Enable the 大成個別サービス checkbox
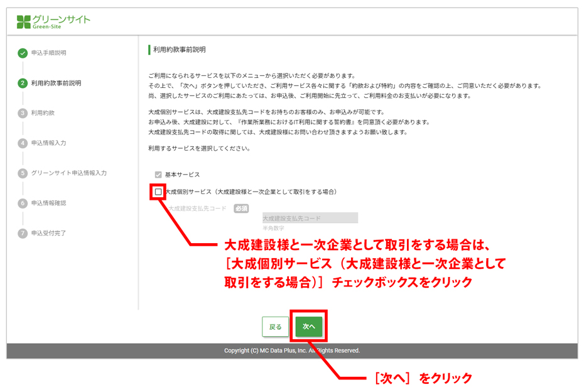The image size is (584, 392). point(158,192)
